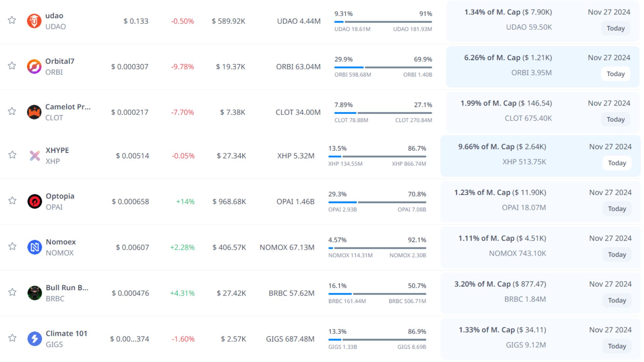This screenshot has width=644, height=362.
Task: Toggle watchlist star for Climate 101
Action: point(12,338)
